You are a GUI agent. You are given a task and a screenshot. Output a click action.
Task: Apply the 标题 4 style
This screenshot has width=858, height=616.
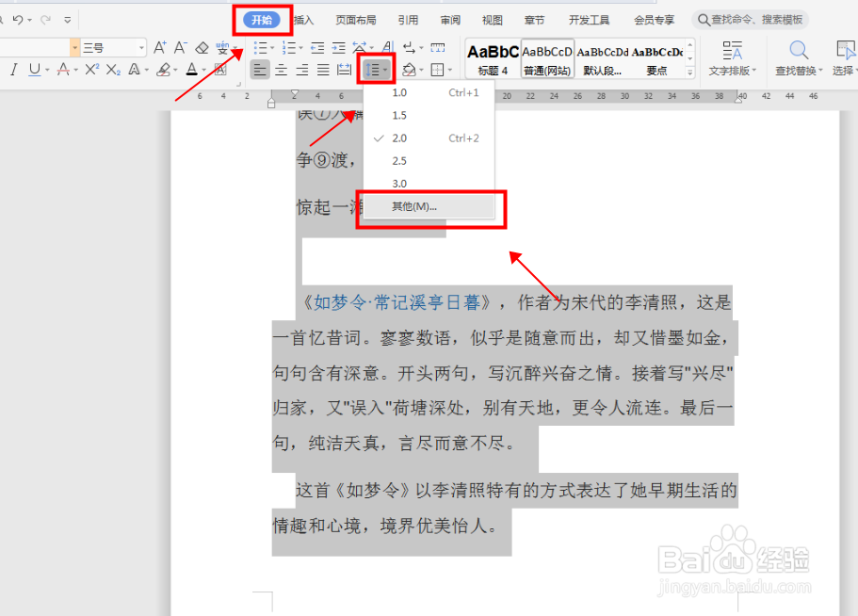pos(491,59)
